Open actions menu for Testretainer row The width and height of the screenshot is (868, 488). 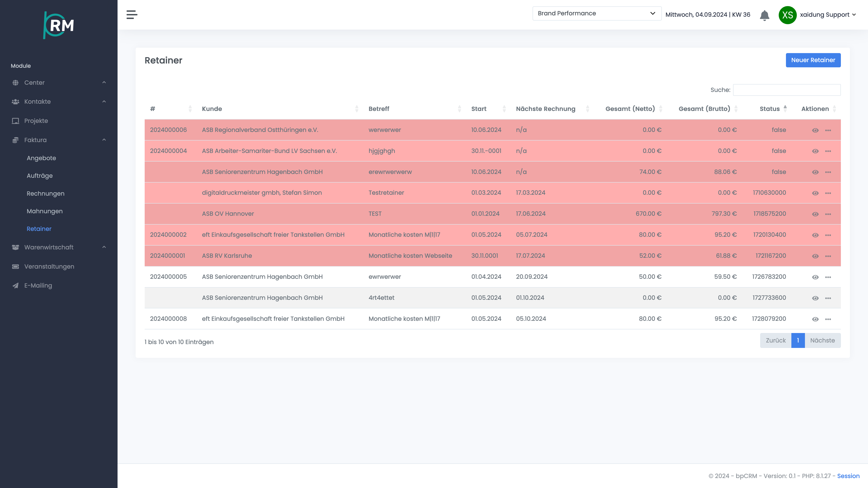pos(828,193)
